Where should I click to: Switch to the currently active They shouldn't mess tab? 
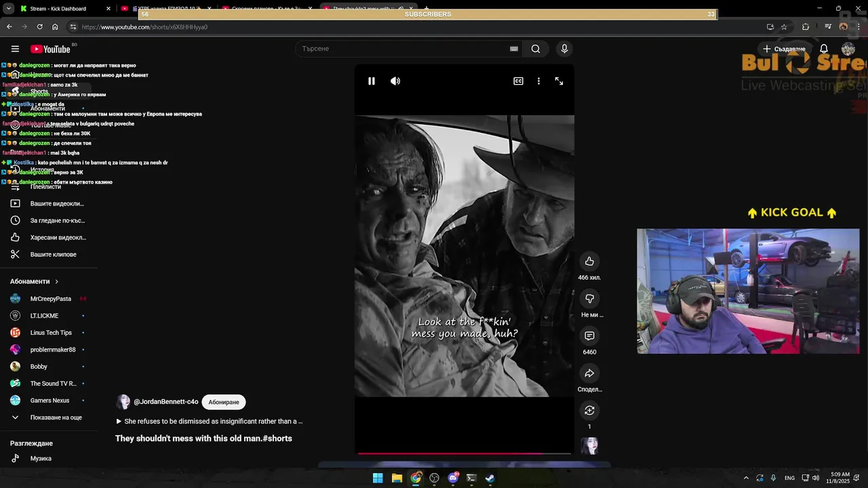[366, 9]
